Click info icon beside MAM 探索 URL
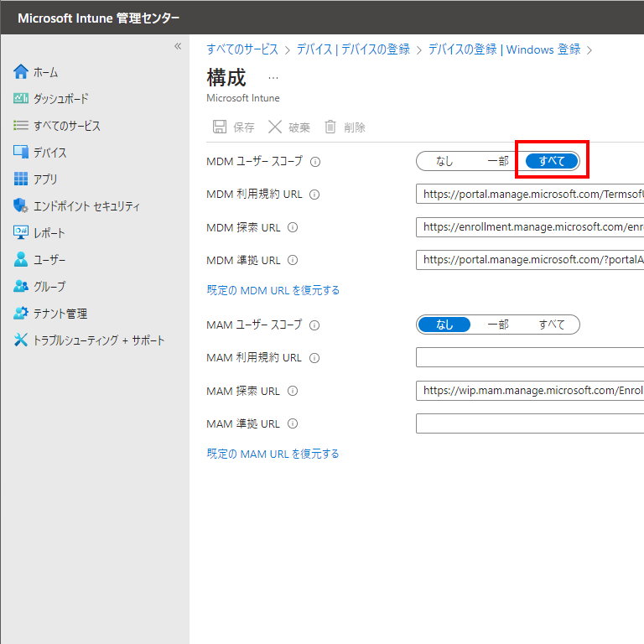Viewport: 644px width, 644px height. tap(293, 391)
